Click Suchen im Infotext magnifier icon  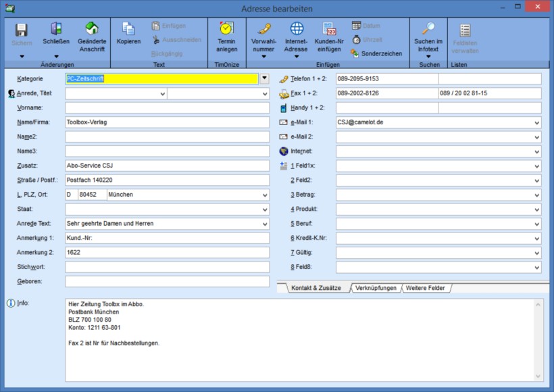pyautogui.click(x=428, y=28)
